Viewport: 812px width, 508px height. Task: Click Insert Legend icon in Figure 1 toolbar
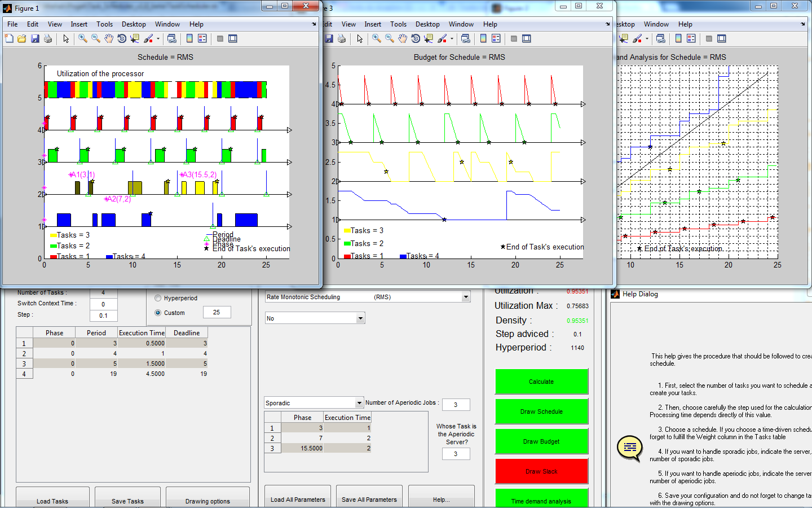tap(202, 38)
